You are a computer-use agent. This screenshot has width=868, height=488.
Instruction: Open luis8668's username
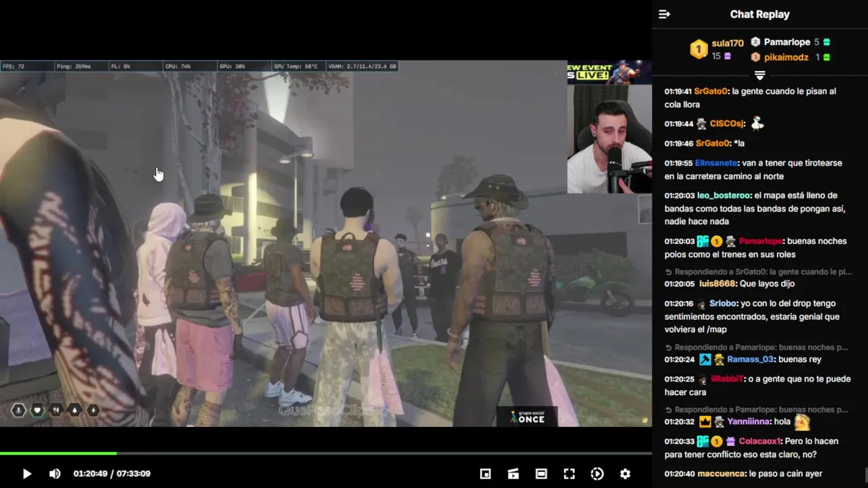click(717, 284)
